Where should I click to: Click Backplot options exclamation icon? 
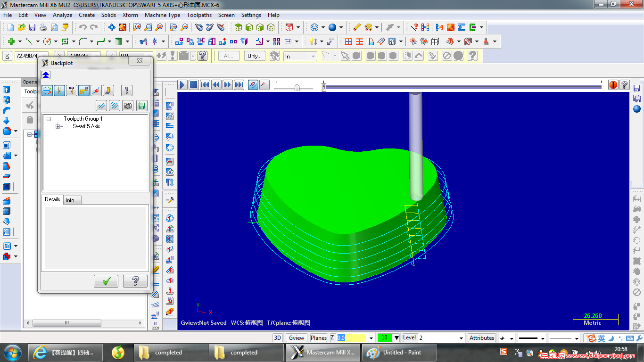coord(126,90)
